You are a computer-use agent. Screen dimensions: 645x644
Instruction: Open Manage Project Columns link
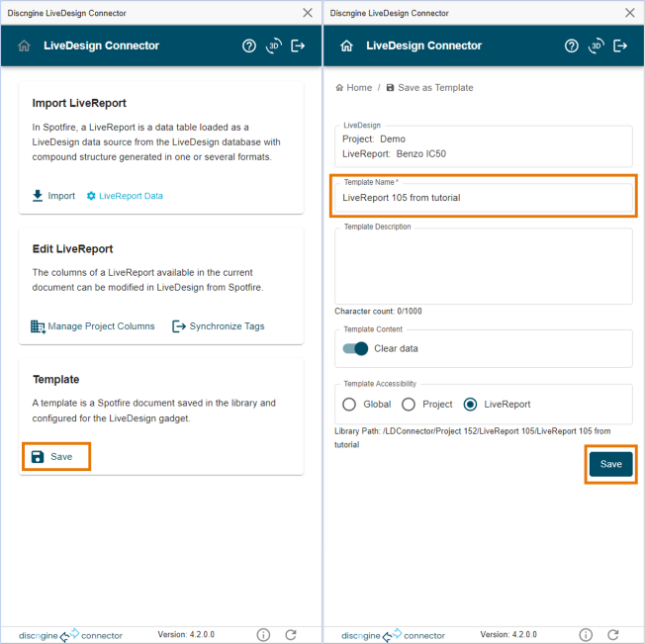coord(101,326)
